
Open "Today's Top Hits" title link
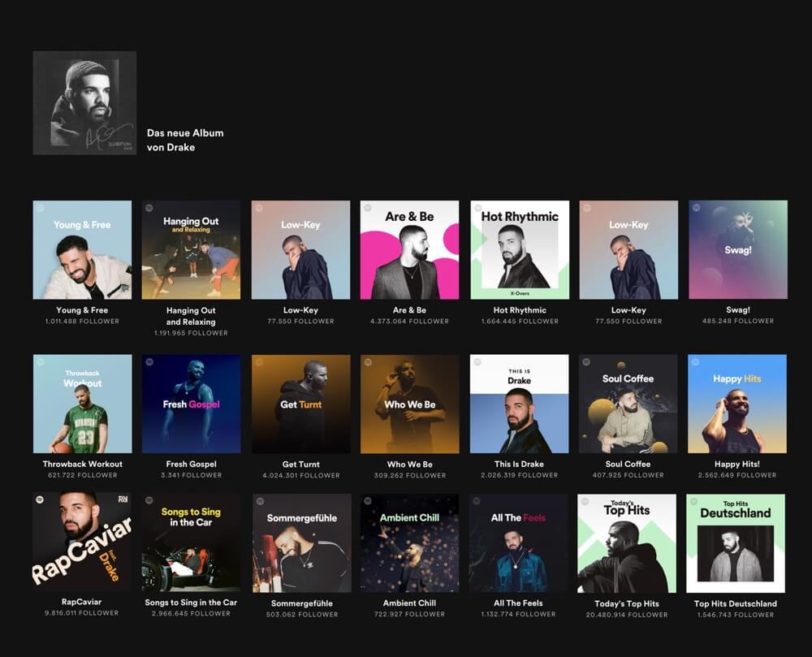click(627, 603)
